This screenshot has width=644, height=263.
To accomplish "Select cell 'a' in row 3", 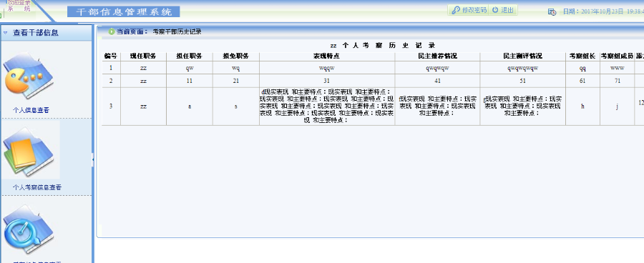I will (190, 106).
